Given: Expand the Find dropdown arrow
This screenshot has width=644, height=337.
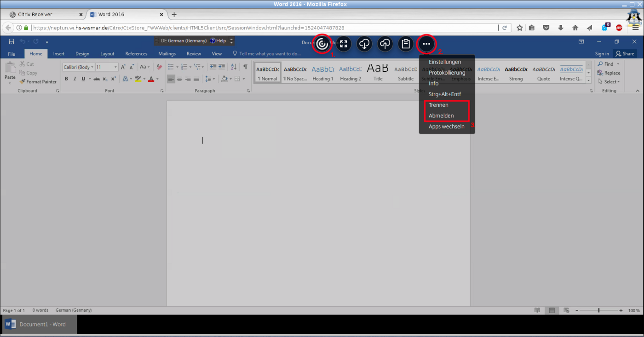Looking at the screenshot, I should coord(618,64).
